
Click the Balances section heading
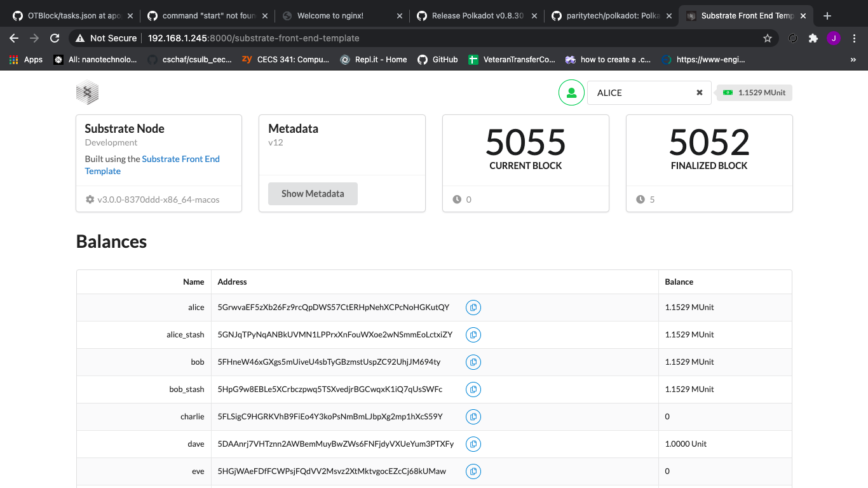click(111, 241)
